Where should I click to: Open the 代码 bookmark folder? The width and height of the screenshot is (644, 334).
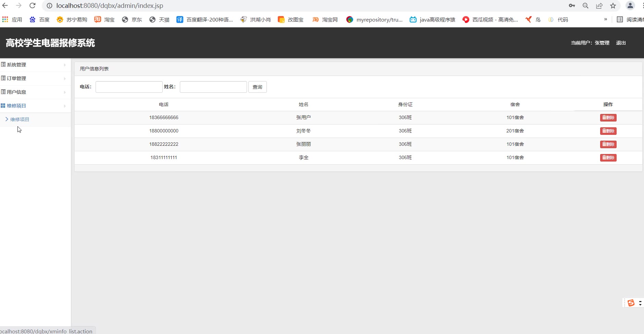[558, 20]
